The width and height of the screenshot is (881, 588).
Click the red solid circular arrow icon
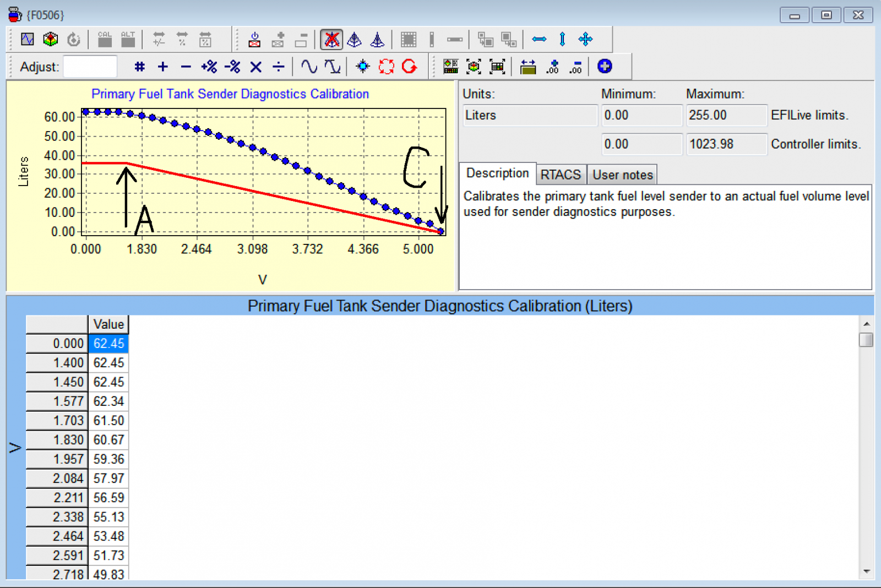(x=410, y=67)
